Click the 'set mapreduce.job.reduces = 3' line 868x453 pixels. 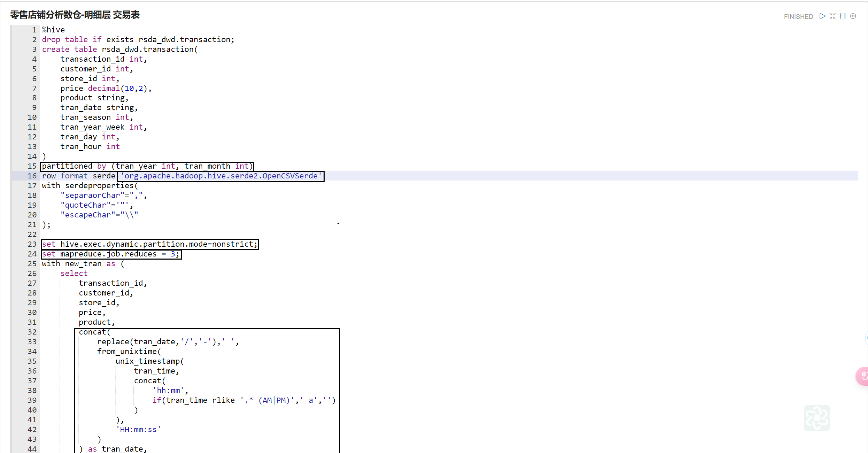pos(111,254)
